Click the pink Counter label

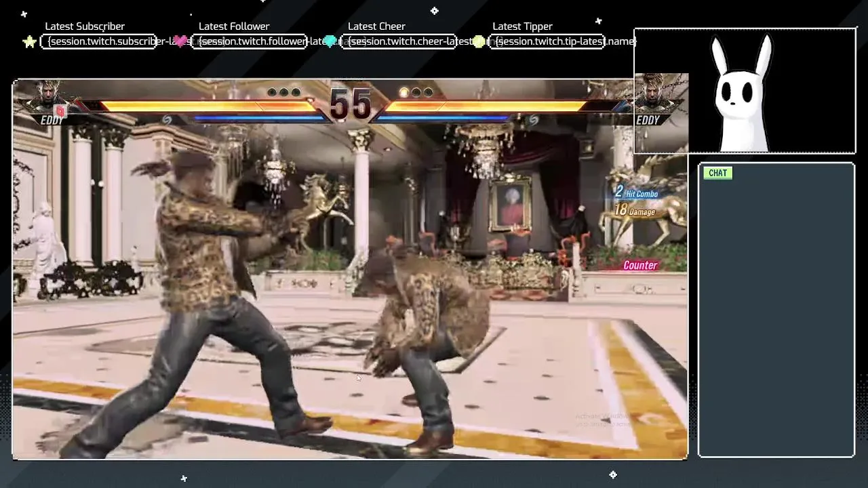pos(640,266)
